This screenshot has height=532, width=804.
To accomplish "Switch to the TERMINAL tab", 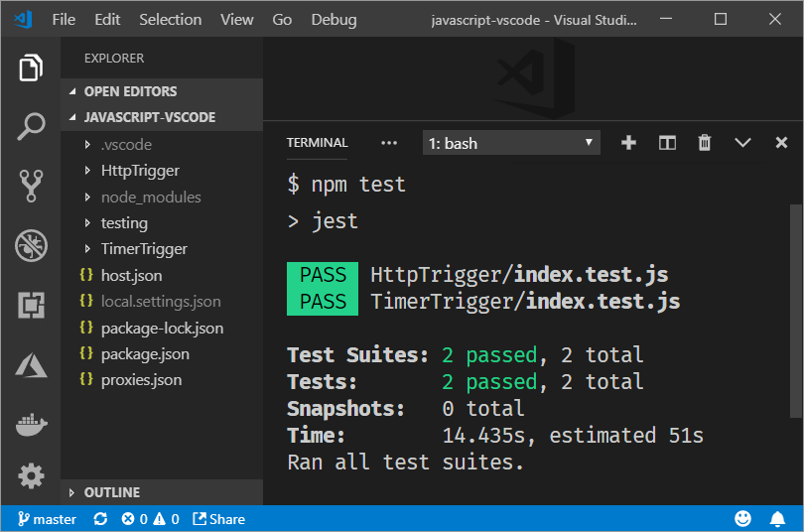I will [317, 143].
